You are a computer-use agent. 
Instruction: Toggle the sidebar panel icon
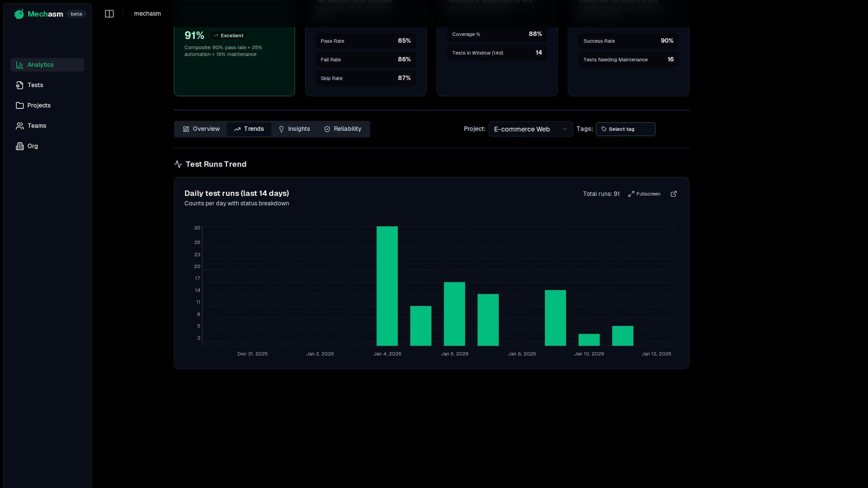[109, 14]
